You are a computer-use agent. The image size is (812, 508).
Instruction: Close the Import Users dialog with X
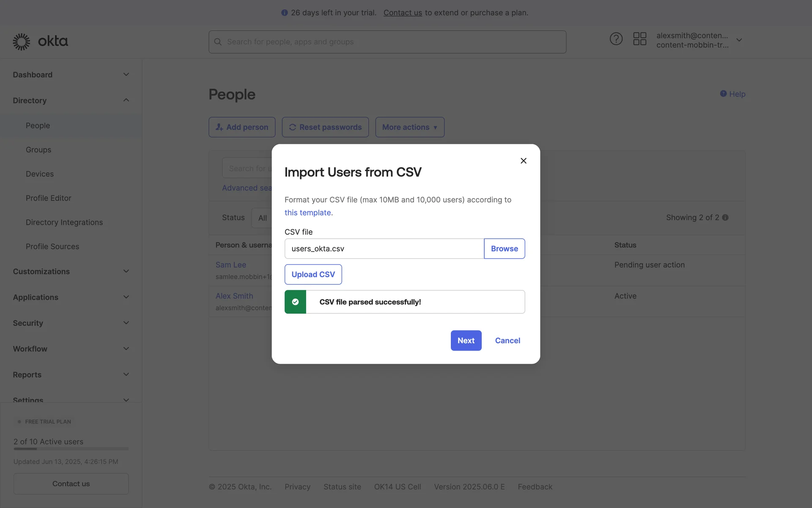click(x=523, y=161)
